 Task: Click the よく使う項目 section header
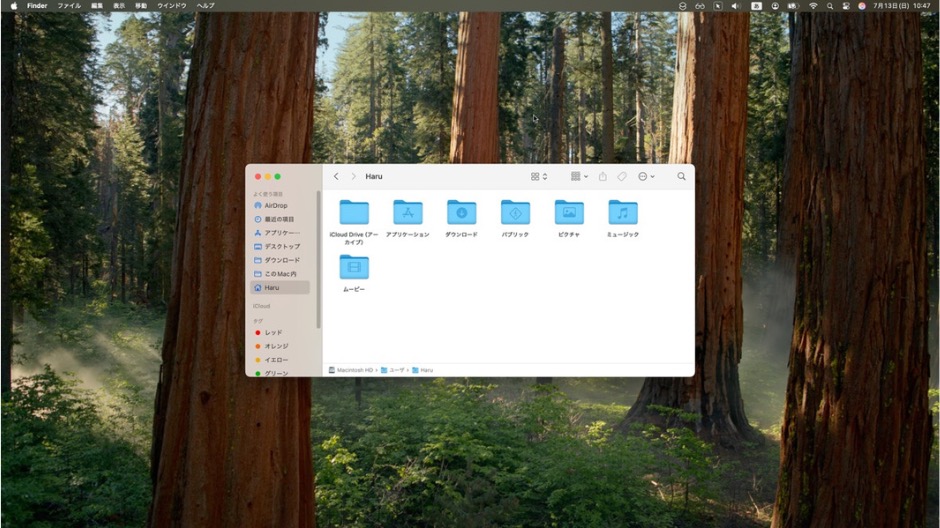point(267,194)
